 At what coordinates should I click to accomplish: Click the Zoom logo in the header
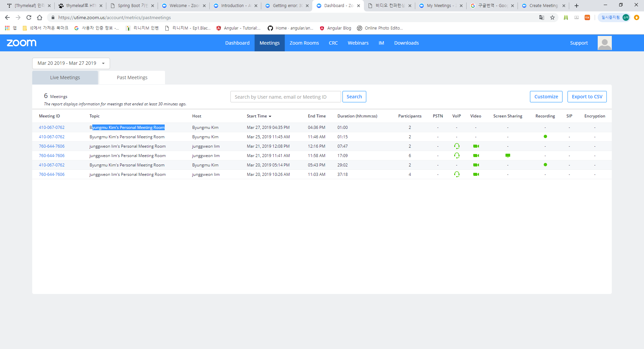(21, 43)
